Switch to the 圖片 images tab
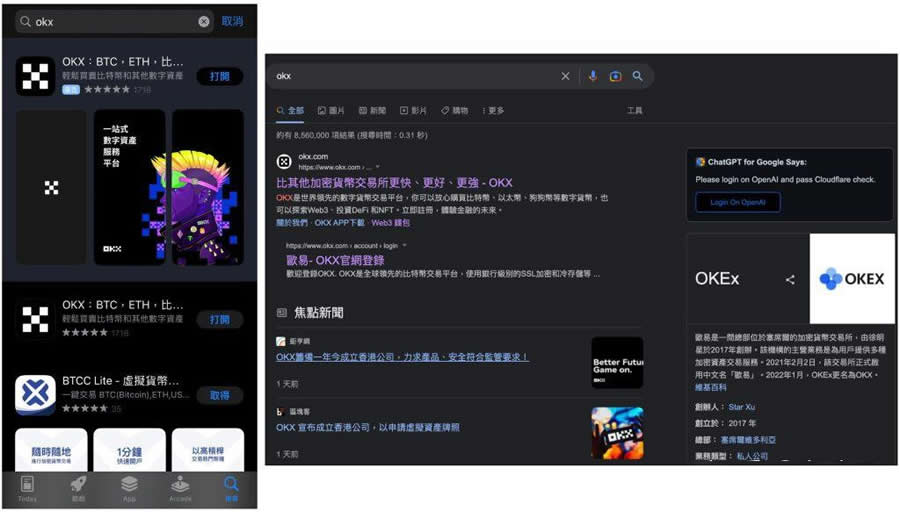This screenshot has height=512, width=900. pos(331,110)
